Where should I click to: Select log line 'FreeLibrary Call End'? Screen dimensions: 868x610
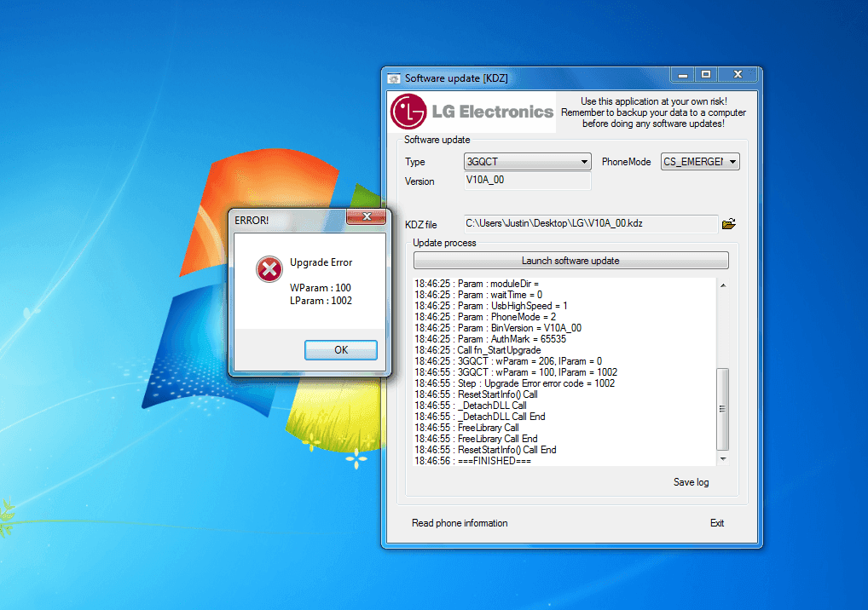tap(476, 439)
